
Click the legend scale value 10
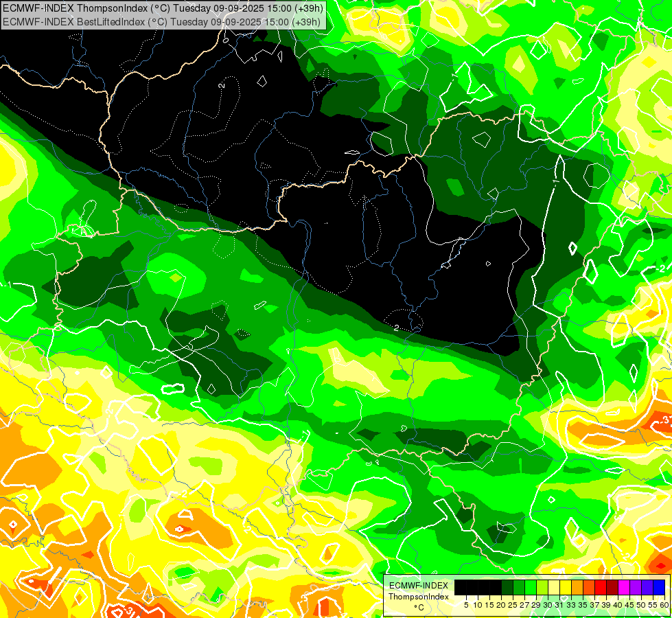coord(478,605)
